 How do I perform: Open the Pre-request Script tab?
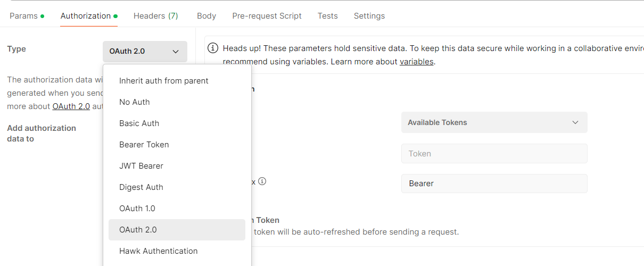tap(267, 16)
